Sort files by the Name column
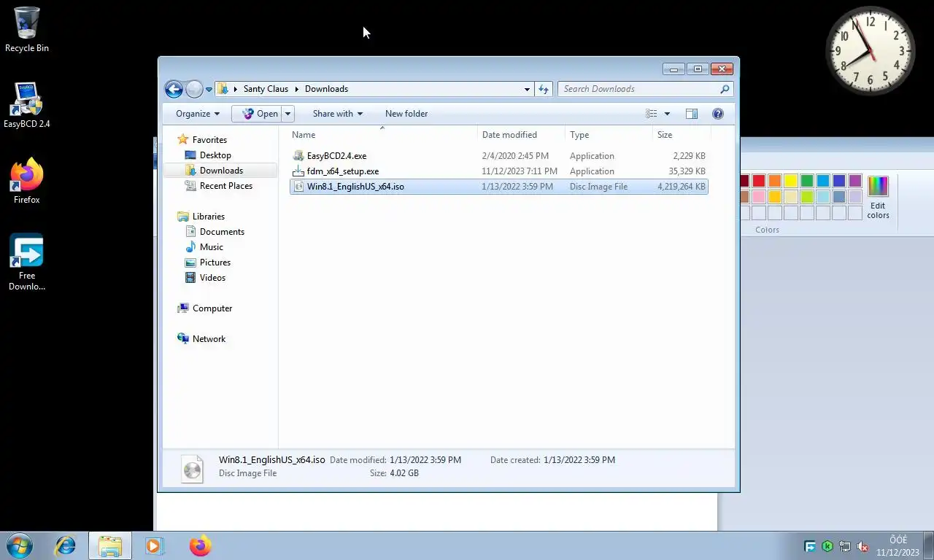Image resolution: width=934 pixels, height=560 pixels. (x=382, y=135)
